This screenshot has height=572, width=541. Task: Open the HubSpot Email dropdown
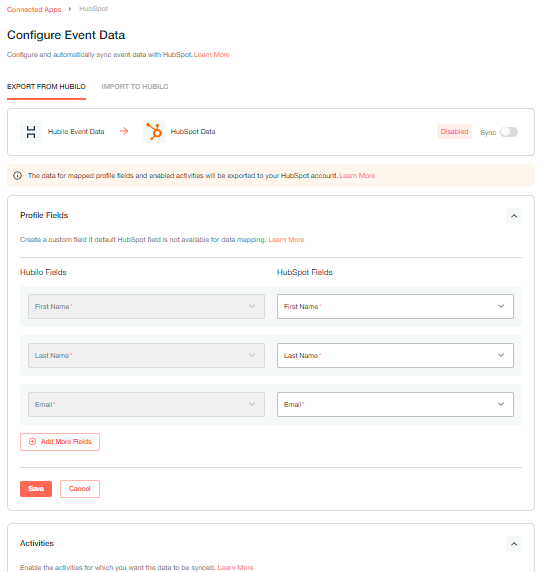395,404
